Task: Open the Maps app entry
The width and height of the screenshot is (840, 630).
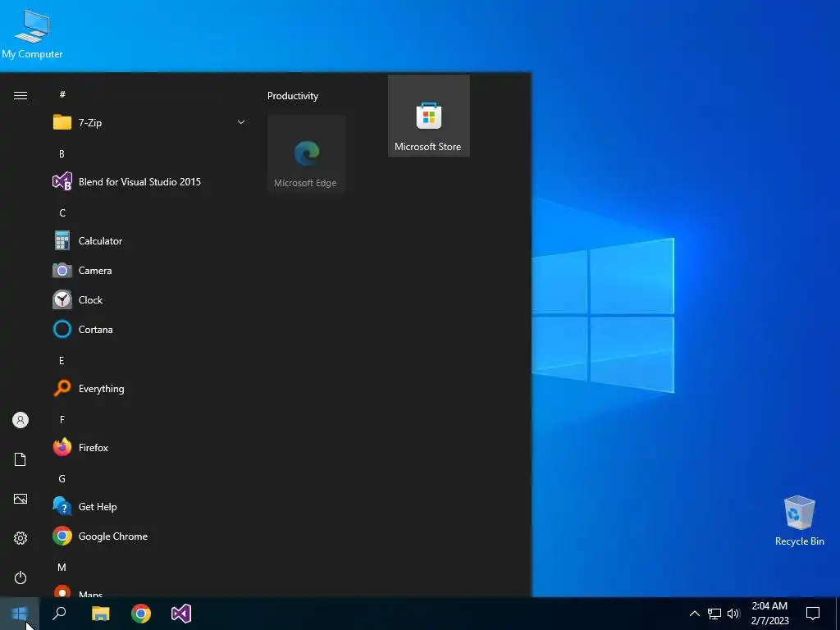Action: click(x=148, y=592)
